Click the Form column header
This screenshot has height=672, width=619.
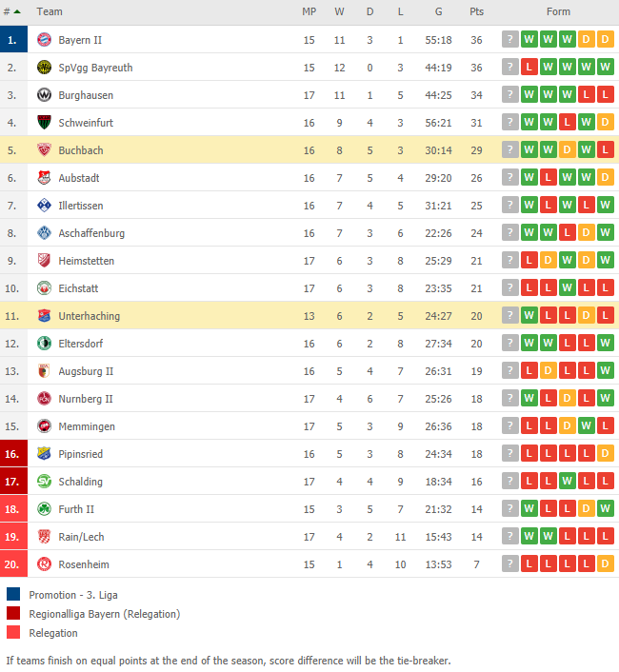[x=558, y=11]
